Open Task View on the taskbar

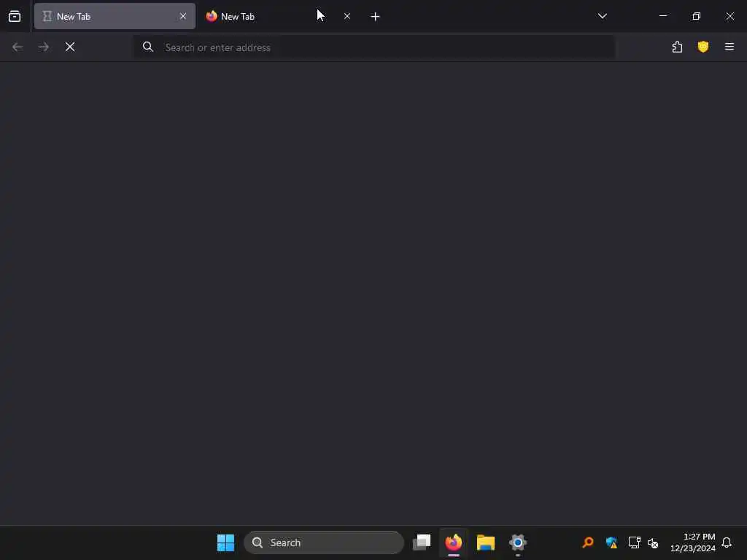tap(422, 542)
